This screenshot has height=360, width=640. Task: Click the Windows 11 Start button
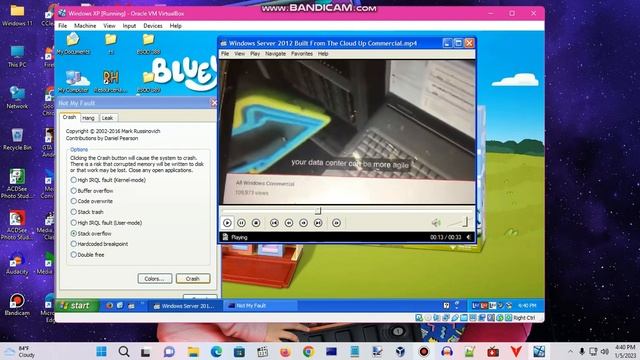(101, 351)
